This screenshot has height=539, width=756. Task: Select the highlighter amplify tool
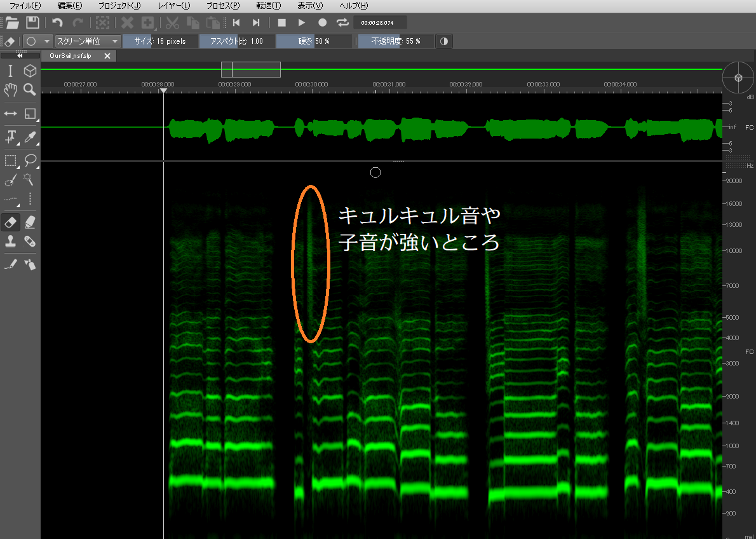click(30, 222)
